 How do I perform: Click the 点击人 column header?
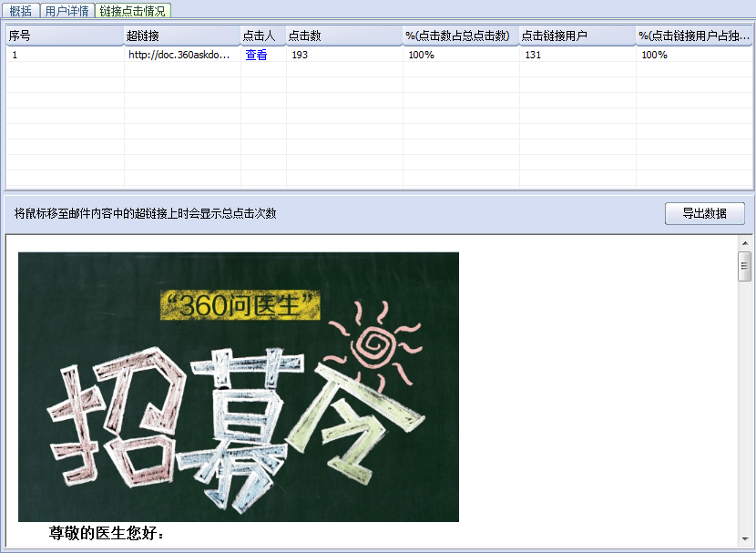pos(263,36)
